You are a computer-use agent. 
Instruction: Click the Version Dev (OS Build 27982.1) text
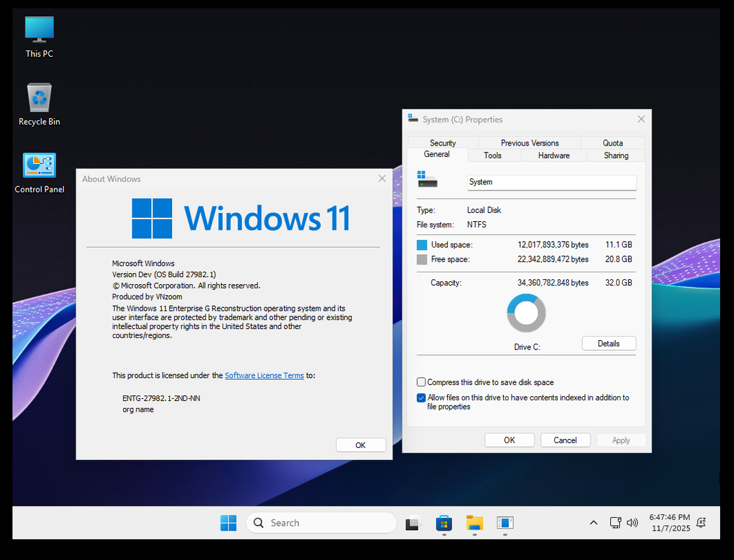(164, 274)
